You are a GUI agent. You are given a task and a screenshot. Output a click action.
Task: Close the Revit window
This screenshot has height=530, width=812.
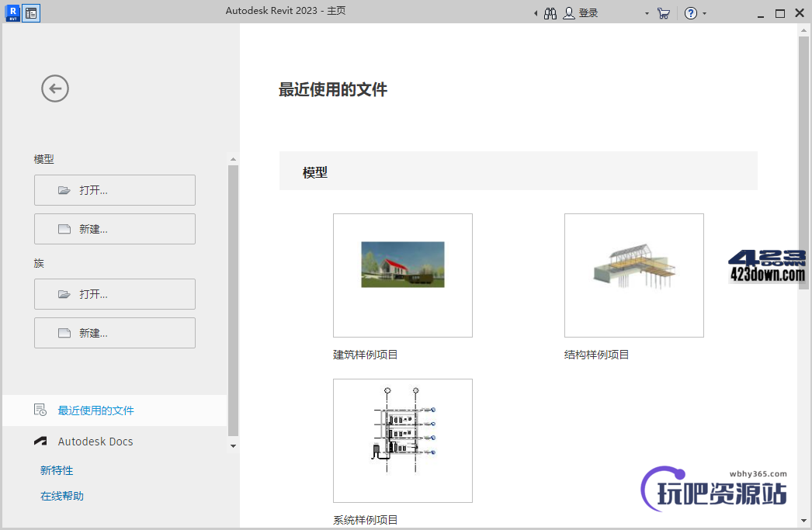point(800,13)
